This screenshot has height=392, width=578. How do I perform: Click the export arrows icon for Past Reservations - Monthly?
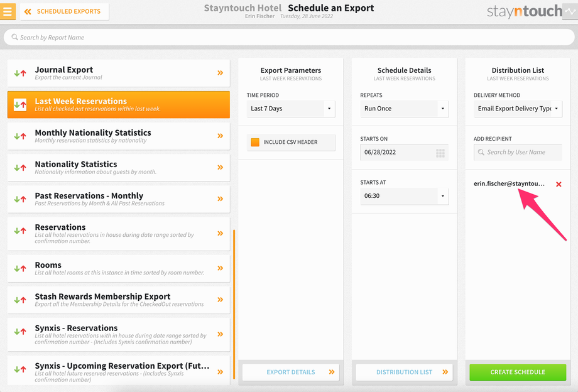tap(20, 199)
